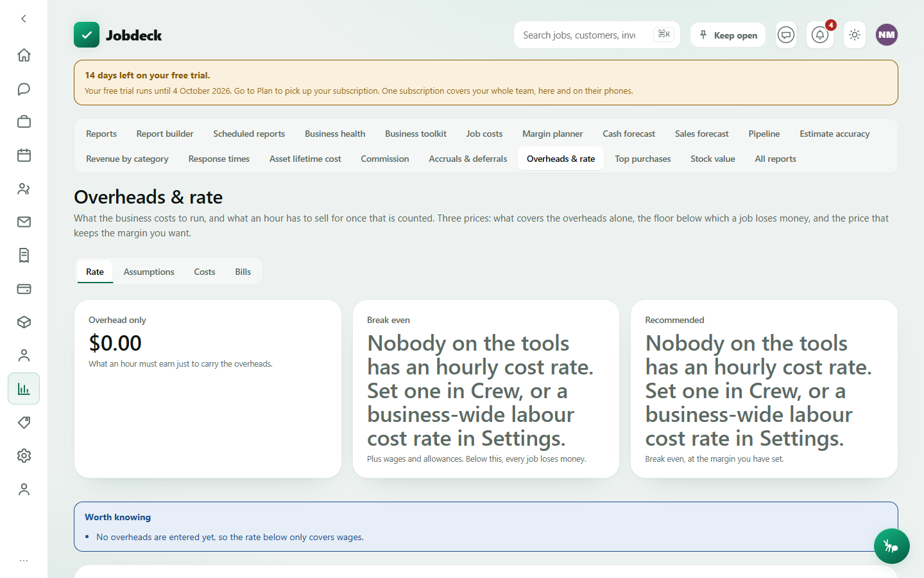This screenshot has width=924, height=578.
Task: Open the messages speech bubble in header
Action: pos(786,35)
